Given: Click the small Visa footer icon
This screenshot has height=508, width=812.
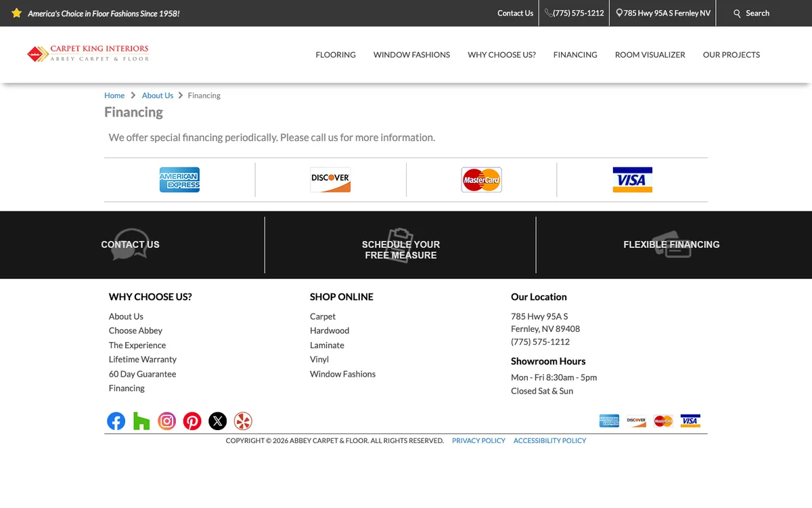Looking at the screenshot, I should (x=690, y=421).
